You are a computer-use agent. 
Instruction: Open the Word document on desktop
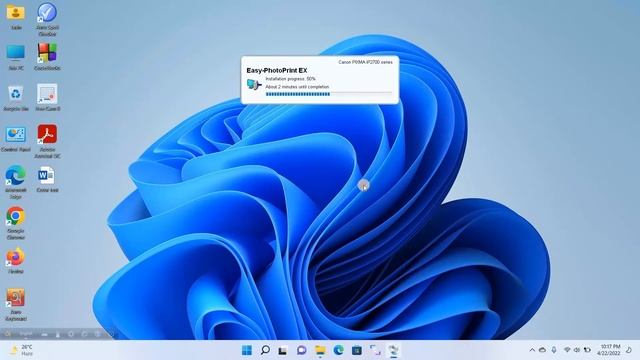tap(47, 180)
